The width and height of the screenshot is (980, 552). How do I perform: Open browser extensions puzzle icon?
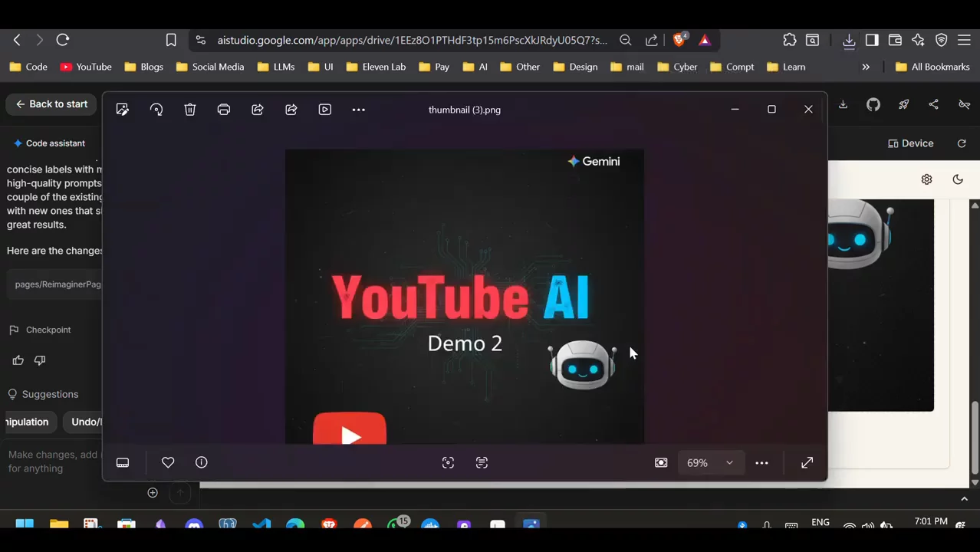[790, 40]
